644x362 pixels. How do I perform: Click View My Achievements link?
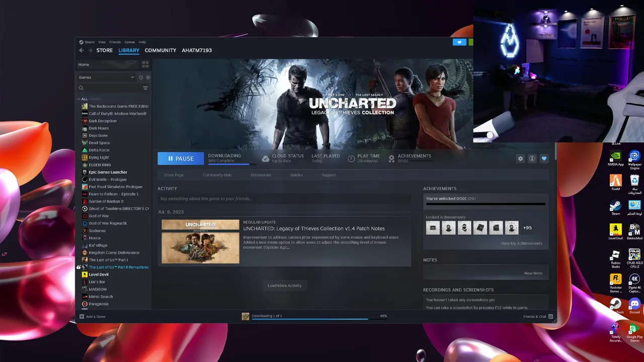point(521,243)
